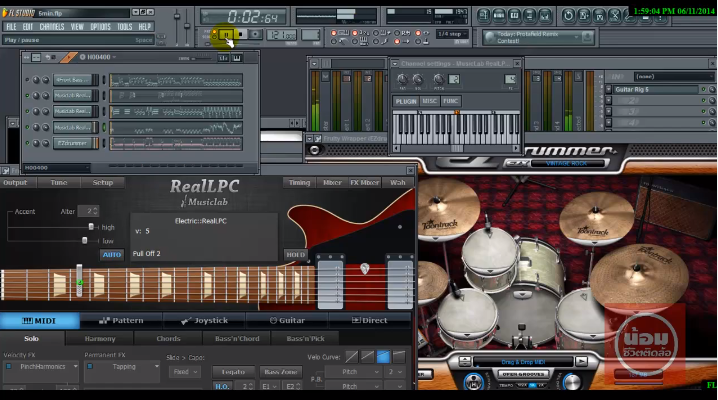Switch to FUNC tab in Channel settings
The width and height of the screenshot is (718, 400).
pos(451,101)
